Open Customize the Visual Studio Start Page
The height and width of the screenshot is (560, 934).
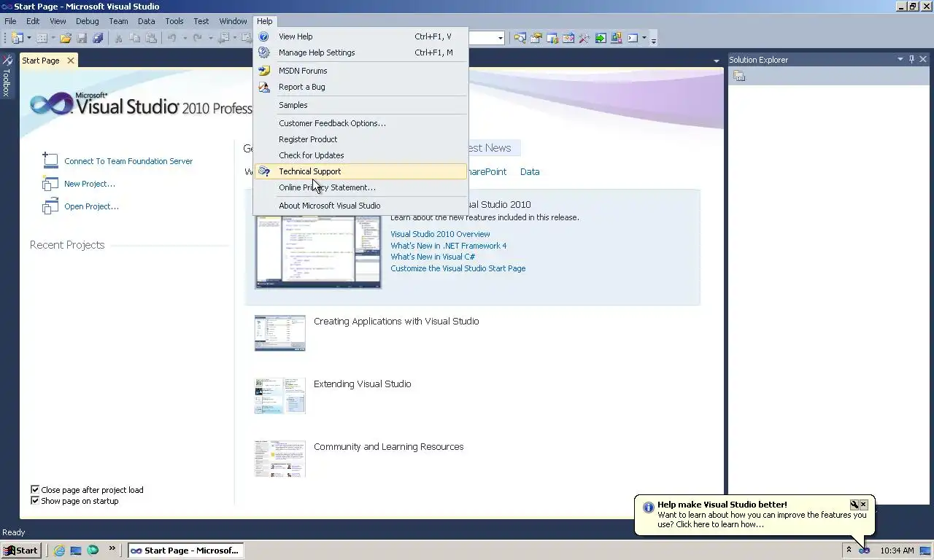pos(458,268)
